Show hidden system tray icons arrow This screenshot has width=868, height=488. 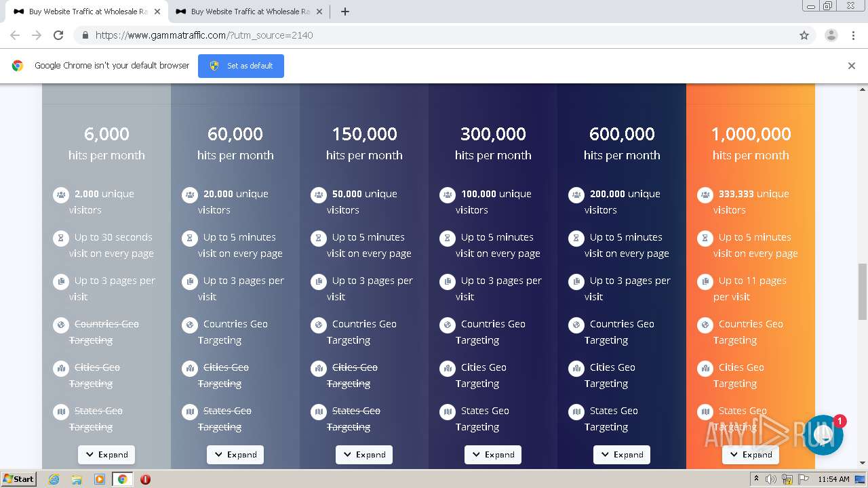point(756,479)
